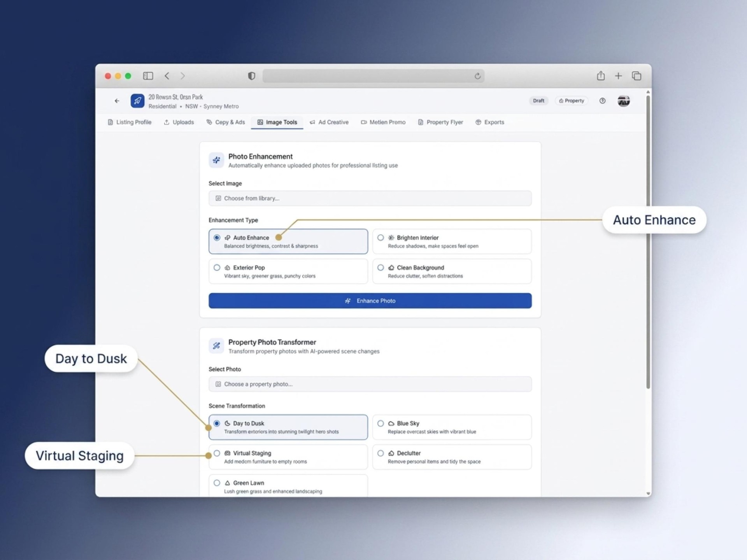747x560 pixels.
Task: Open the Copy & Ads tab
Action: 226,122
